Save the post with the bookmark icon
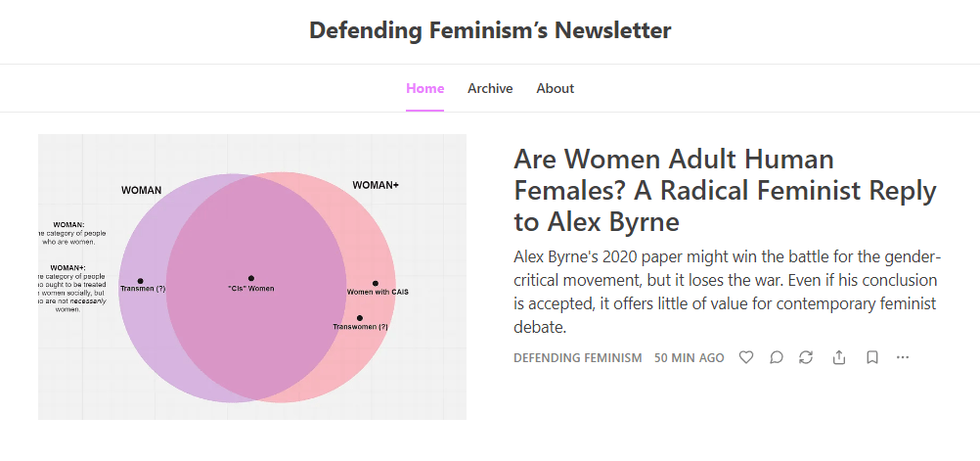This screenshot has width=980, height=461. coord(871,357)
